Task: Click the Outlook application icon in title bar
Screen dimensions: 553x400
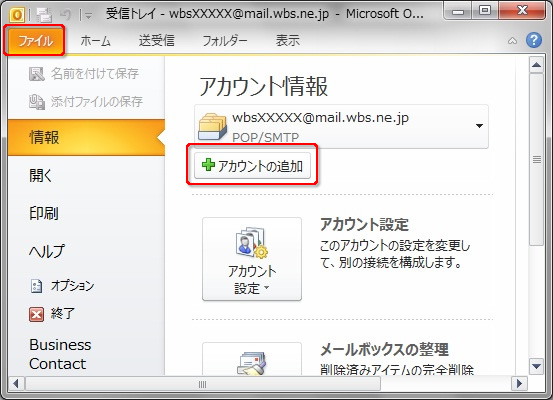Action: (x=17, y=14)
